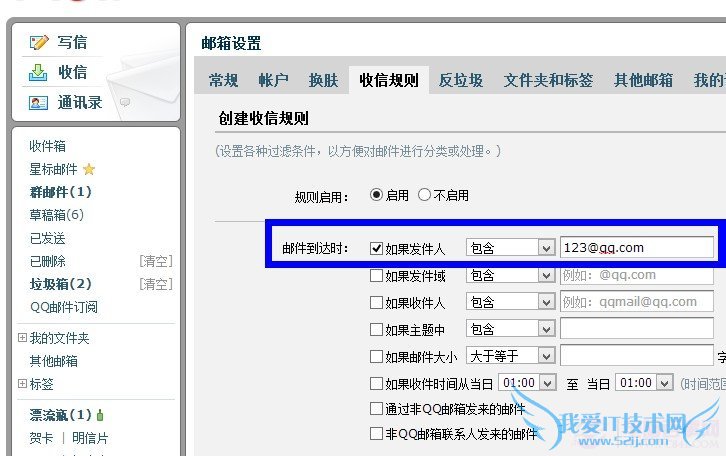Open 群邮件(1) folder

point(61,192)
